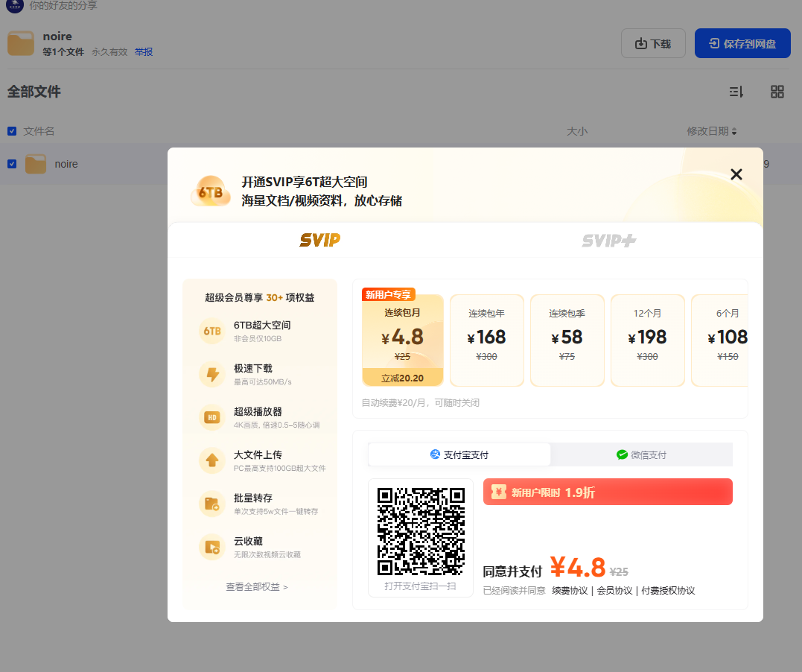802x672 pixels.
Task: Sort by 修改日期 column arrow
Action: click(734, 132)
